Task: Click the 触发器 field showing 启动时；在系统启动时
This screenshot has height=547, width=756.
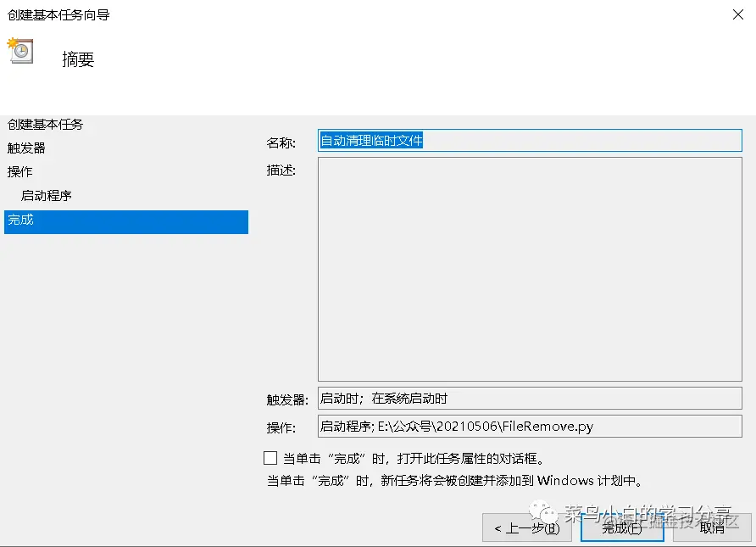Action: pos(530,399)
